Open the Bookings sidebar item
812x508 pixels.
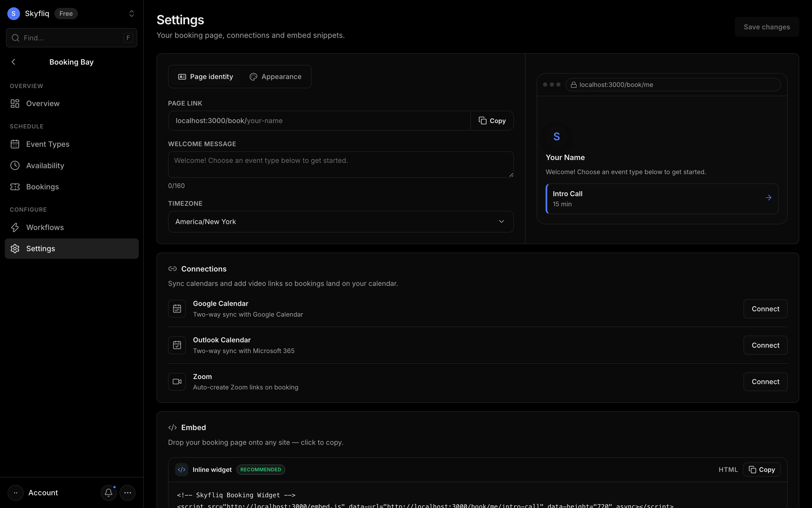pyautogui.click(x=71, y=187)
